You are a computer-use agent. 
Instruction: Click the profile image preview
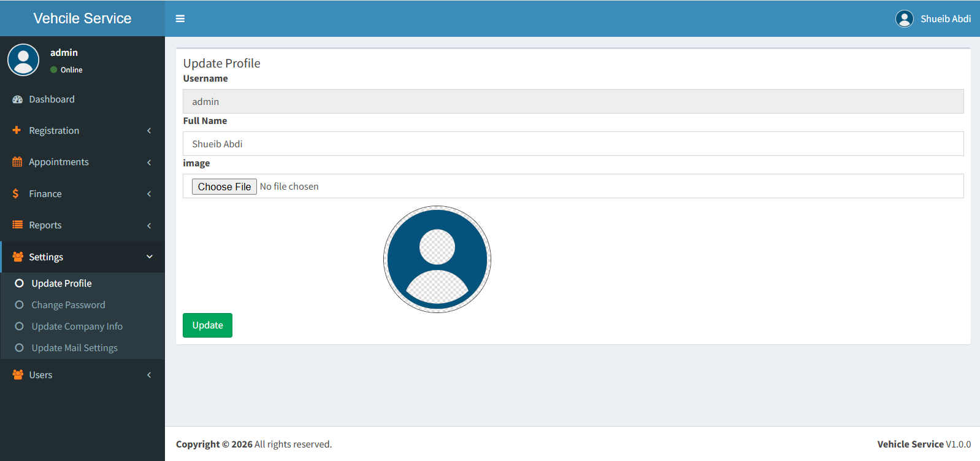point(437,259)
